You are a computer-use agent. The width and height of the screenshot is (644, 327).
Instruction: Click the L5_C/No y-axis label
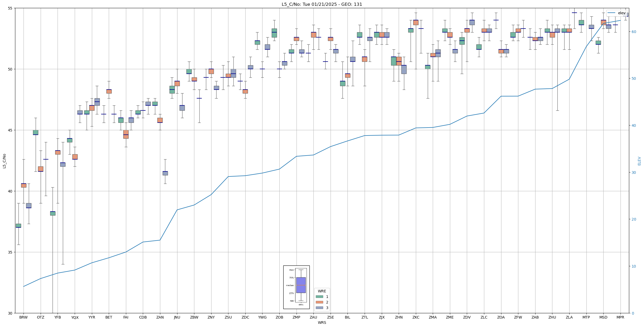(4, 161)
